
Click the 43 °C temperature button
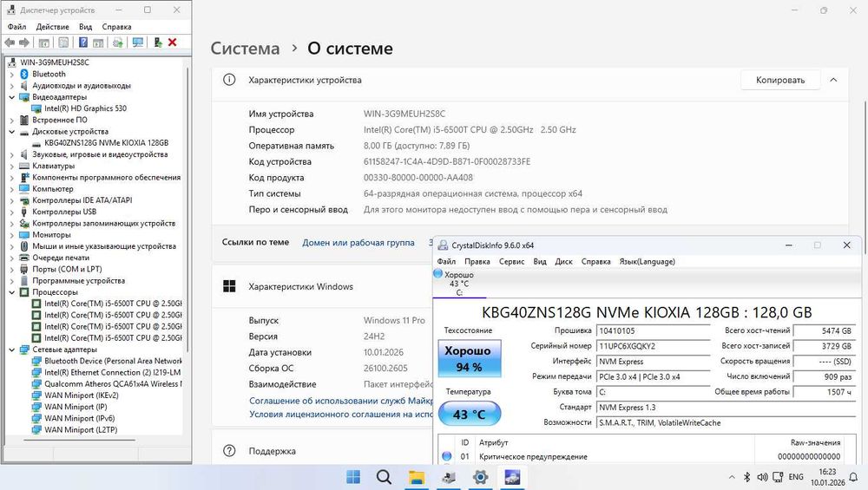470,414
